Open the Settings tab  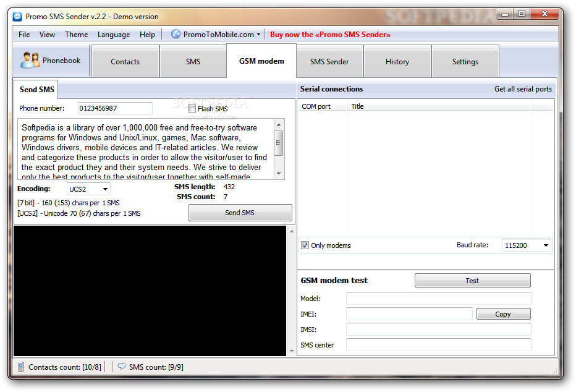pos(465,61)
